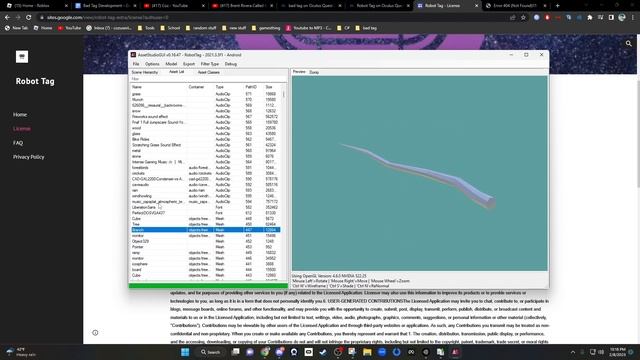Open the bad tag bookmark folder
Screen dimensions: 640x360
point(366,28)
